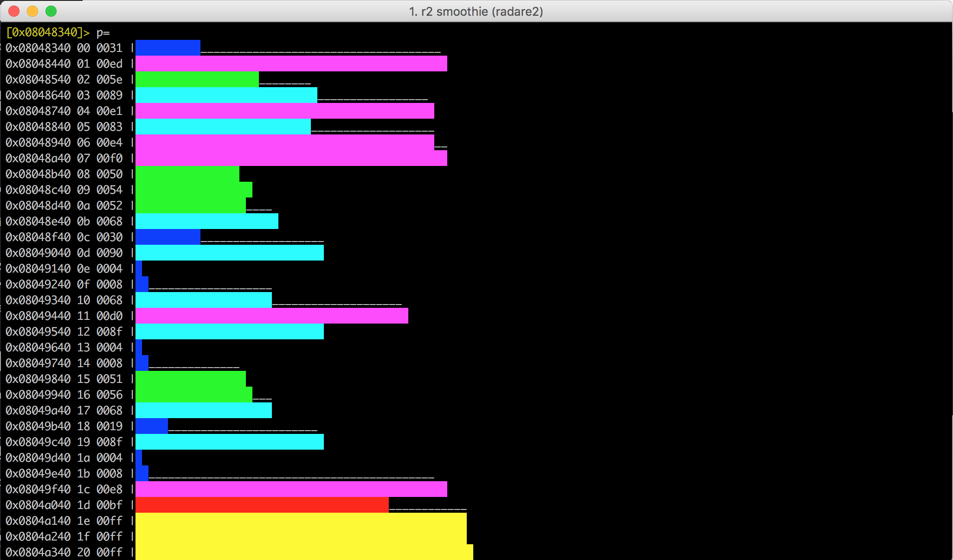Click address text 0x08048740

pyautogui.click(x=38, y=111)
